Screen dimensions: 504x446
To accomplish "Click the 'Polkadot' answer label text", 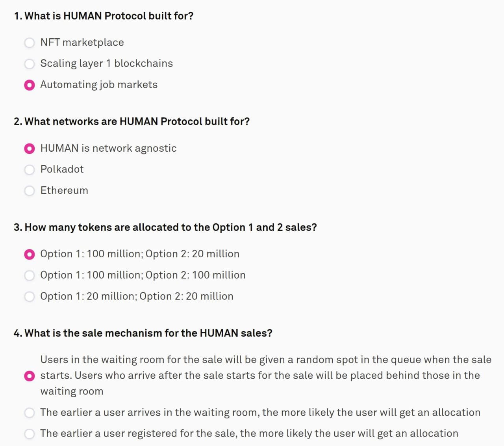I will point(62,169).
